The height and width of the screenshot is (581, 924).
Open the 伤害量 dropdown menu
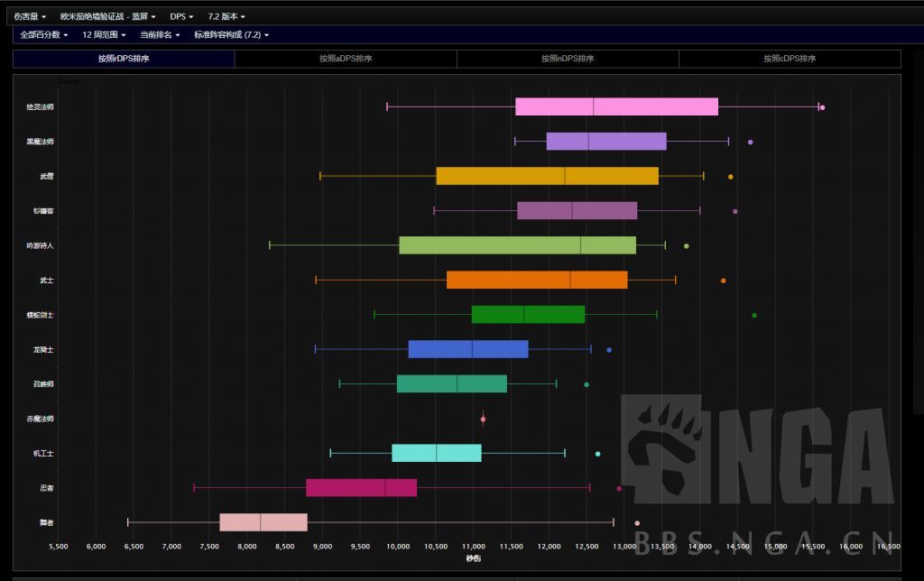click(30, 16)
